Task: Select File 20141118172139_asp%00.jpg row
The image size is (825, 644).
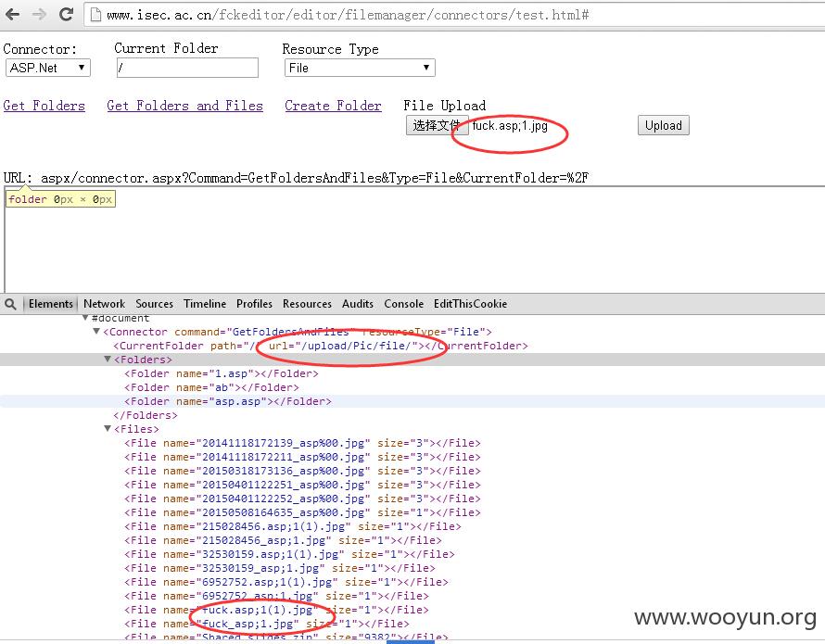Action: pyautogui.click(x=302, y=443)
